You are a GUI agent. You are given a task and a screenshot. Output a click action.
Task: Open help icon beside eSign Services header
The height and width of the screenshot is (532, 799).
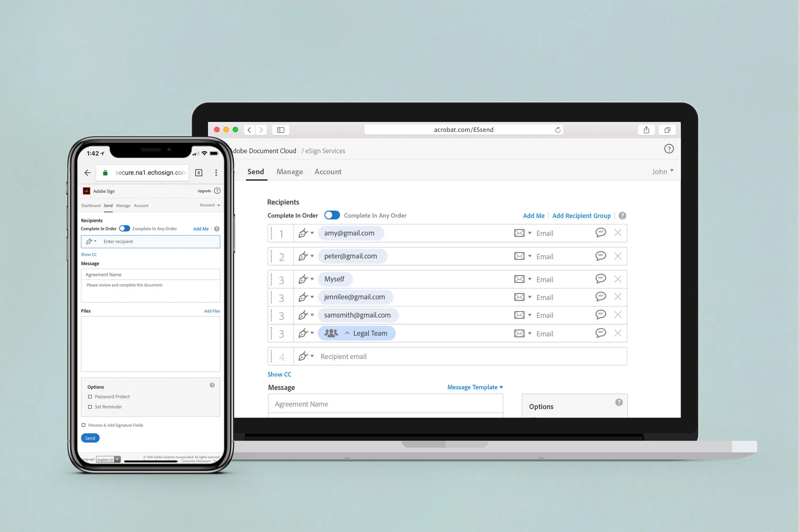click(669, 148)
